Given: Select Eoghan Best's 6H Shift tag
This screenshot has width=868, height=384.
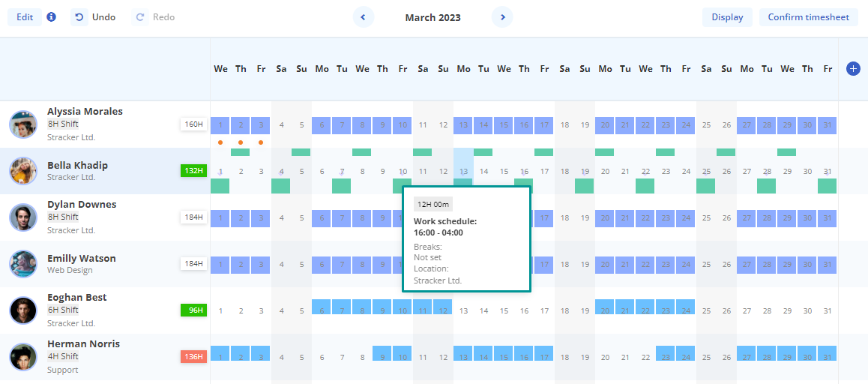Looking at the screenshot, I should pos(63,310).
